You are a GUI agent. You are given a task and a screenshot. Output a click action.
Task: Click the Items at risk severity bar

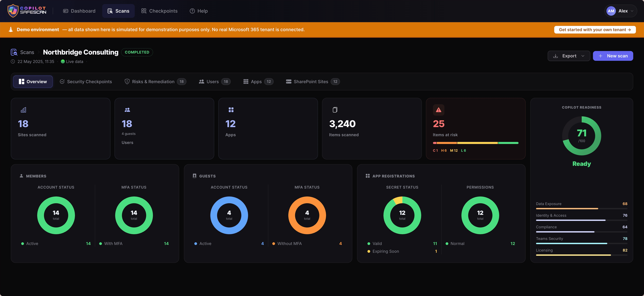(x=475, y=143)
